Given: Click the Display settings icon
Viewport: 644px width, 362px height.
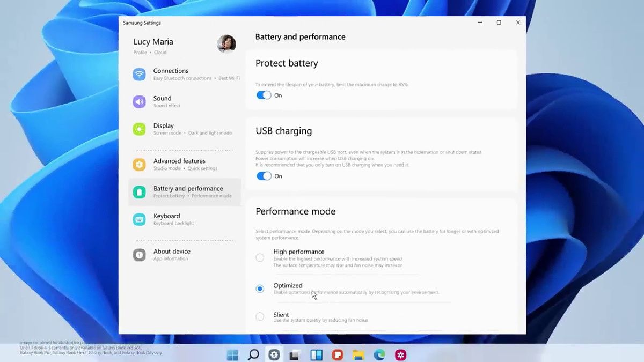Looking at the screenshot, I should click(x=139, y=129).
